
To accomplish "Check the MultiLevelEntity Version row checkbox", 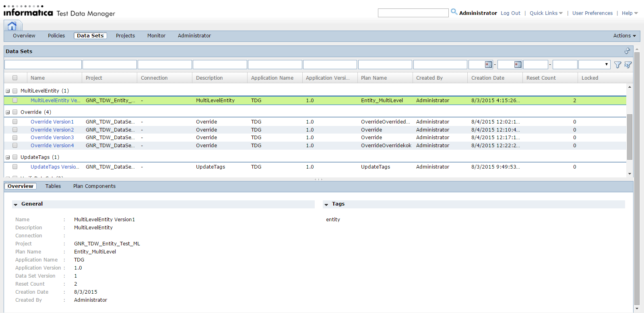I will pos(15,101).
